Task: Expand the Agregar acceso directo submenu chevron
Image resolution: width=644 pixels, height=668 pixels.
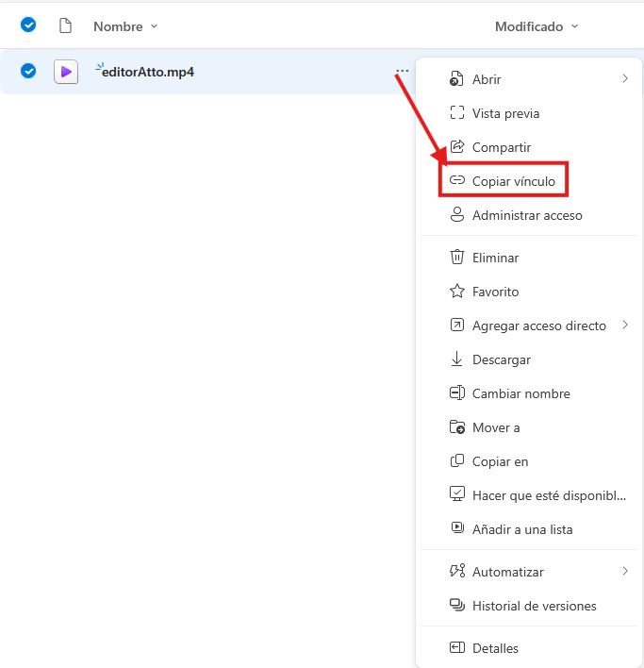Action: (624, 326)
